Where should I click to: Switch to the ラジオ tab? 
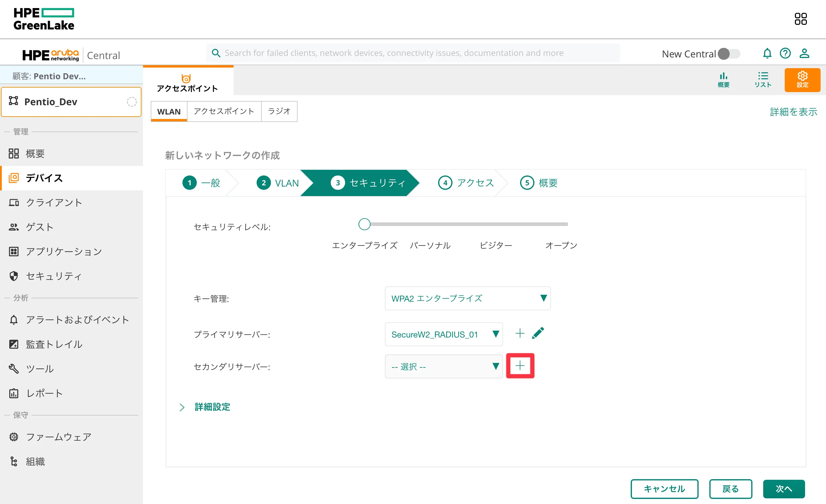click(x=279, y=111)
